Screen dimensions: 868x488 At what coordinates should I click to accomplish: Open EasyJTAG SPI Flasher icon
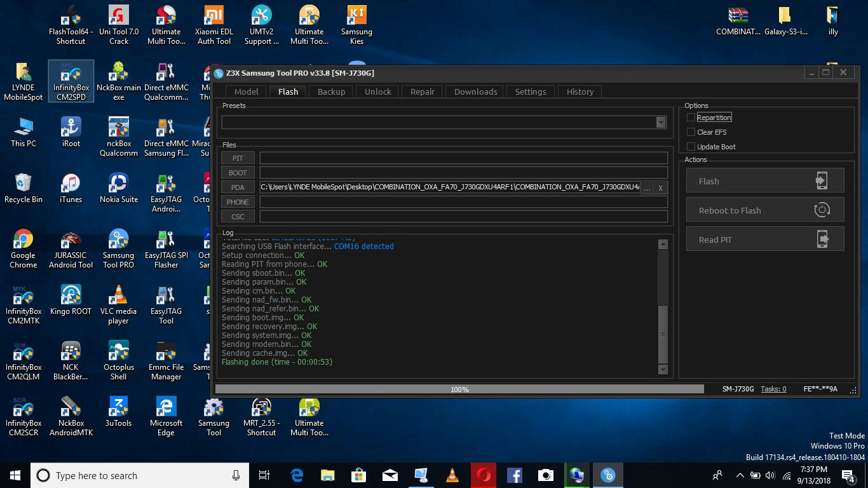pos(166,249)
